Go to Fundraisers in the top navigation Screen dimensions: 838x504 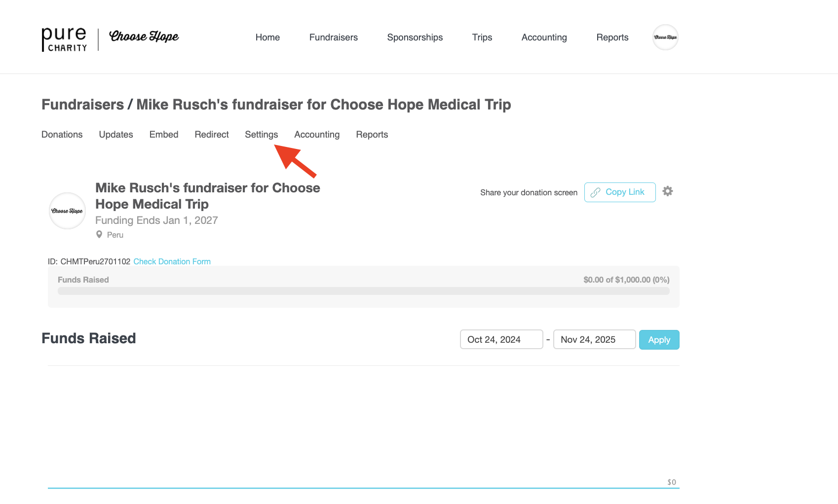[x=333, y=37]
